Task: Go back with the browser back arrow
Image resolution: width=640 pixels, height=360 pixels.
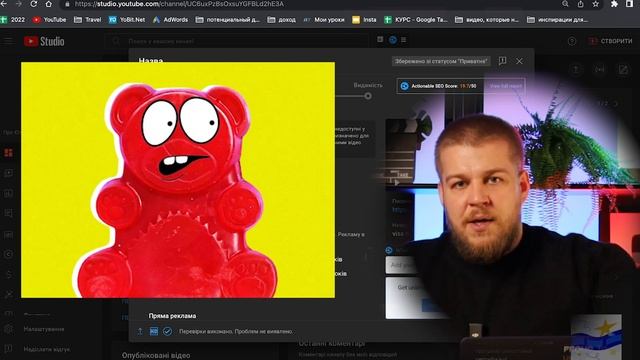Action: tap(4, 4)
